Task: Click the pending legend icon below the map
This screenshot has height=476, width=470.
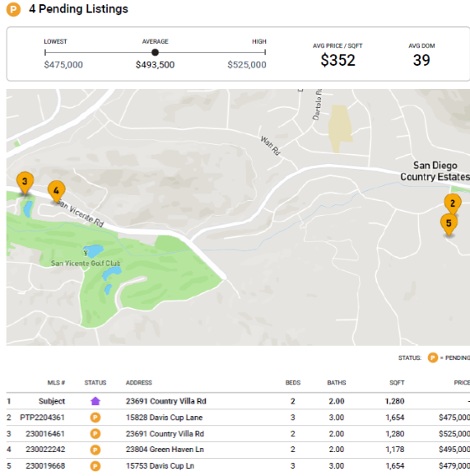Action: [x=433, y=357]
